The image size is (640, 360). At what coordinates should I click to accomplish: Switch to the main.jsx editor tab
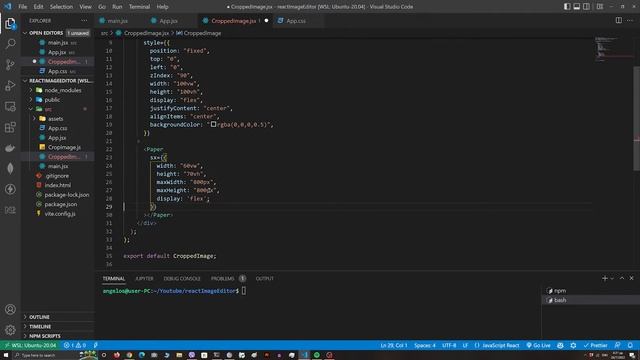pos(117,20)
